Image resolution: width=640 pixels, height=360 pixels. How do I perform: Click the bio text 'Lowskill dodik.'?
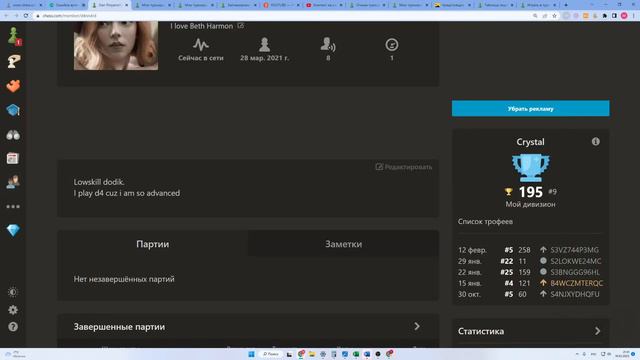99,182
